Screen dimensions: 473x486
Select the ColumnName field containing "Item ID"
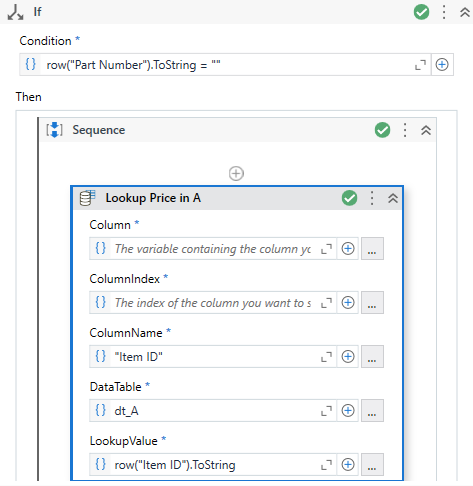[213, 357]
